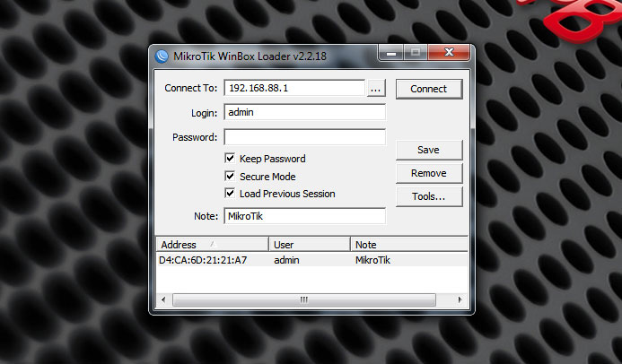
Task: Sort list by User column header
Action: [x=309, y=244]
